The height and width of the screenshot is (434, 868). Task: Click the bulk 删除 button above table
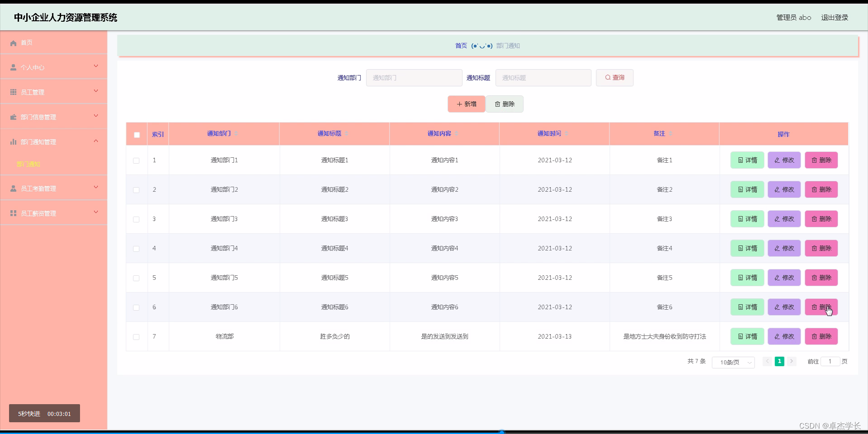pos(505,104)
